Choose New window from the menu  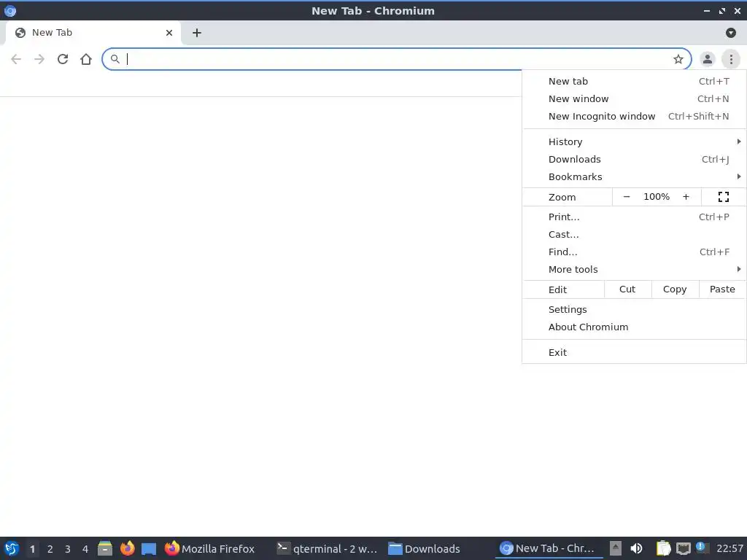click(x=634, y=99)
